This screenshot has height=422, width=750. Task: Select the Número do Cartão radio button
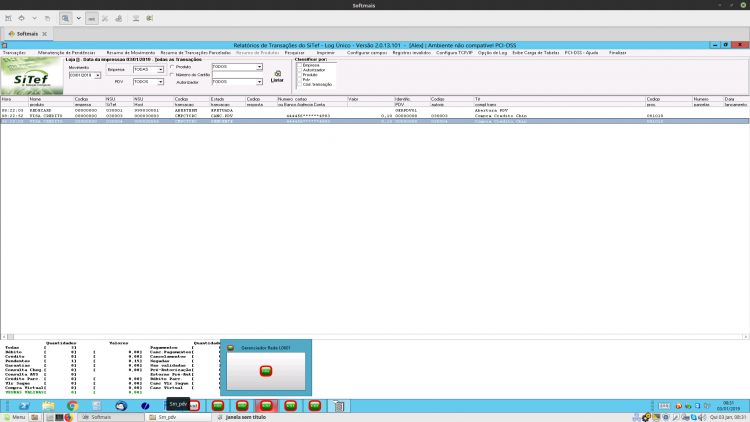172,75
